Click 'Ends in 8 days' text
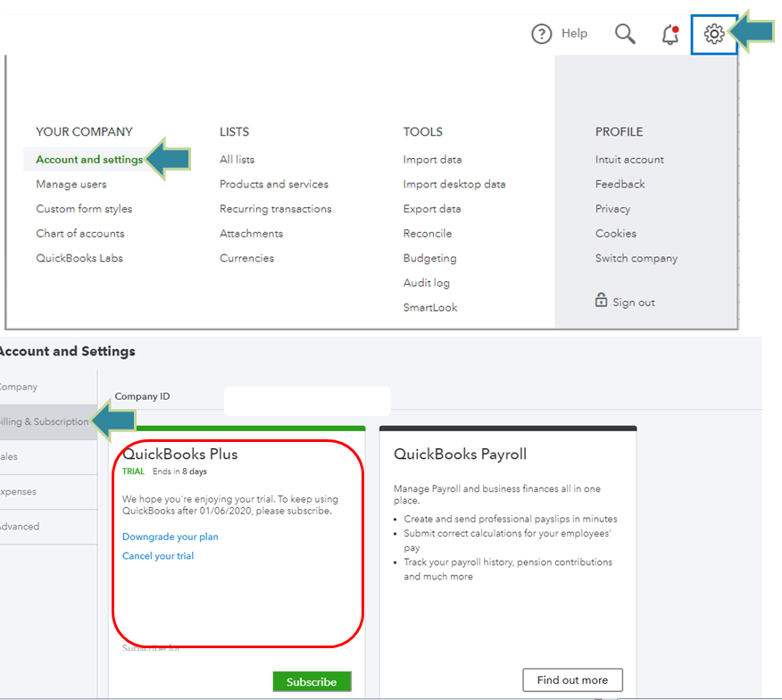Screen dimensions: 782x700 click(179, 471)
